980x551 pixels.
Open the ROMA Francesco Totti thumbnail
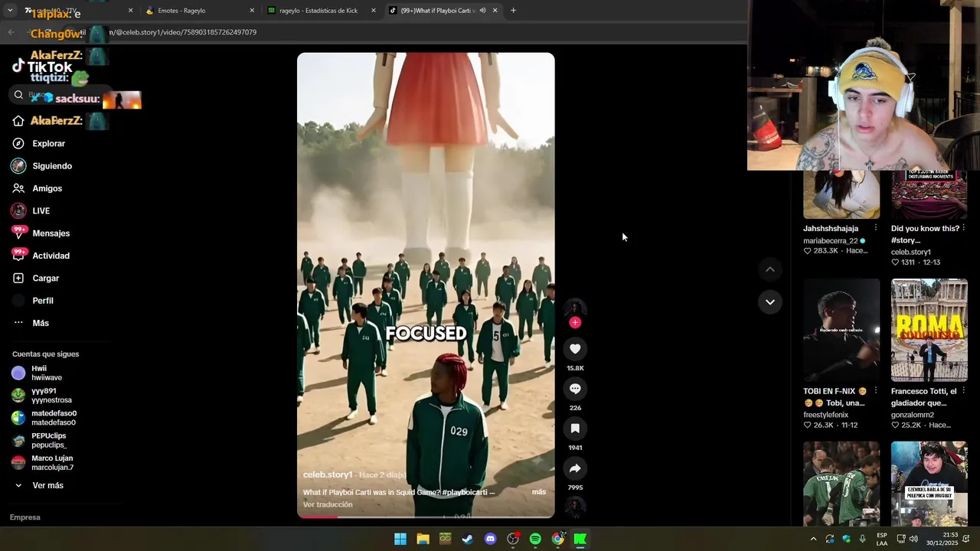click(x=929, y=330)
